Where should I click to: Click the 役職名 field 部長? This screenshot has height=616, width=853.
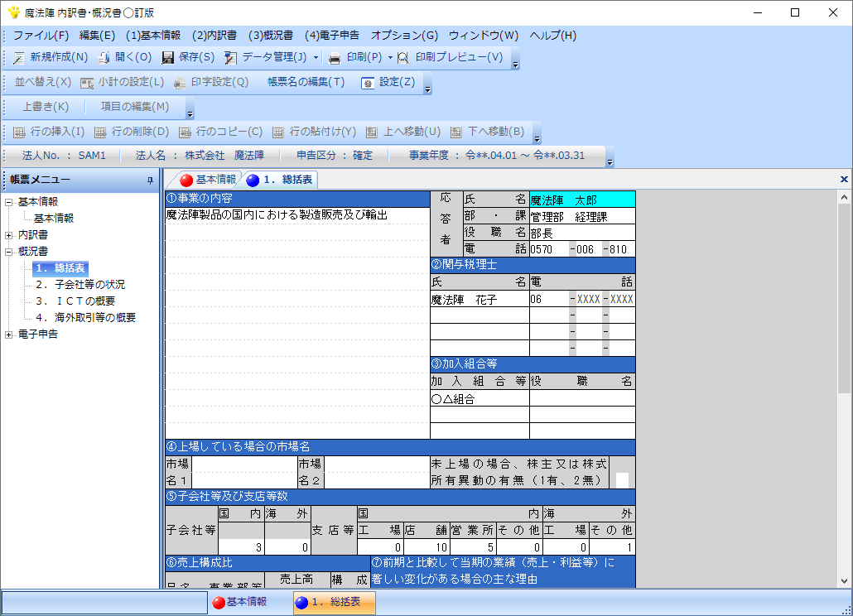(x=582, y=233)
